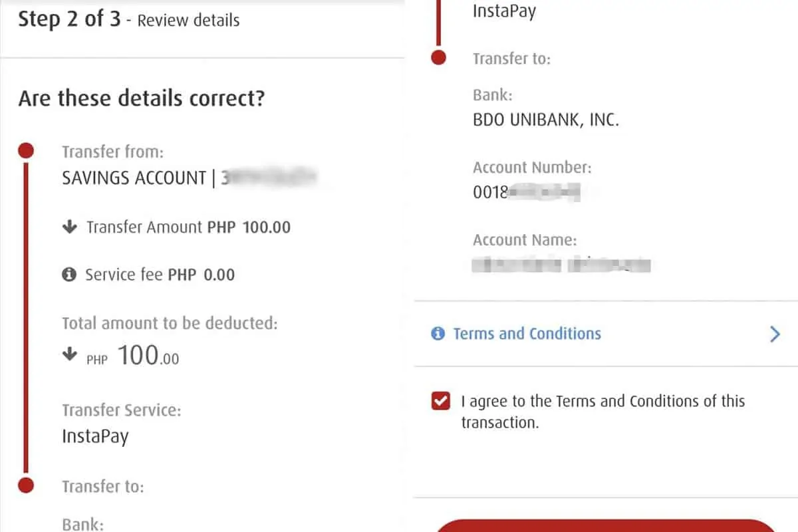Click the red timeline dot beside Transfer from
This screenshot has width=798, height=532.
tap(25, 151)
